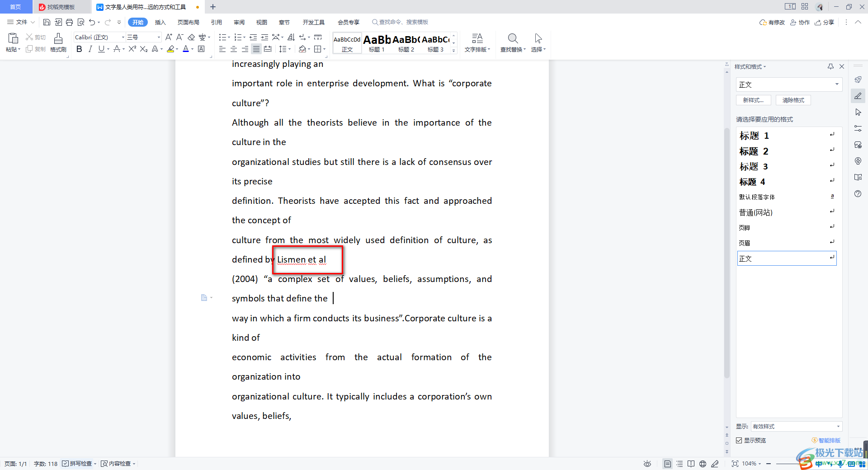Click the 协作 collaborate button
This screenshot has height=470, width=868.
800,22
